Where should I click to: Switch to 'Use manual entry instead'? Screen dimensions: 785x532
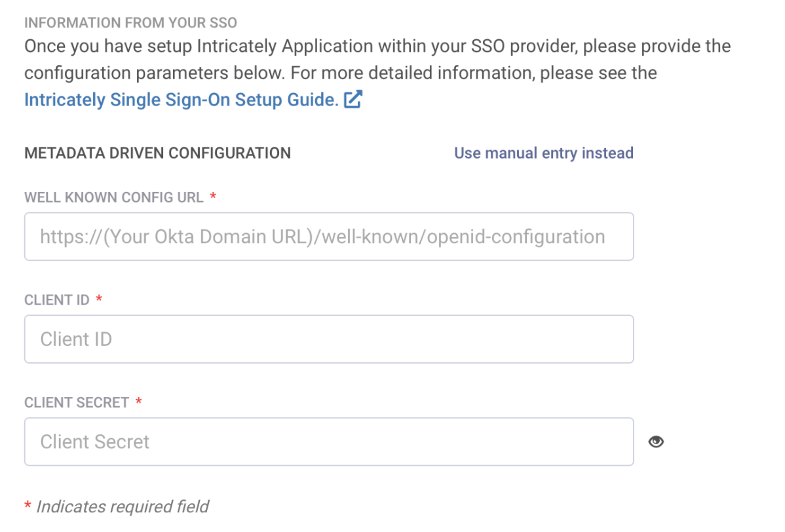point(543,153)
